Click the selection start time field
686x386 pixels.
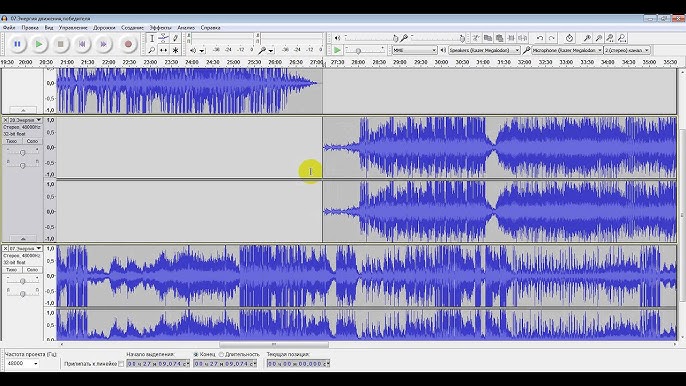tap(158, 364)
